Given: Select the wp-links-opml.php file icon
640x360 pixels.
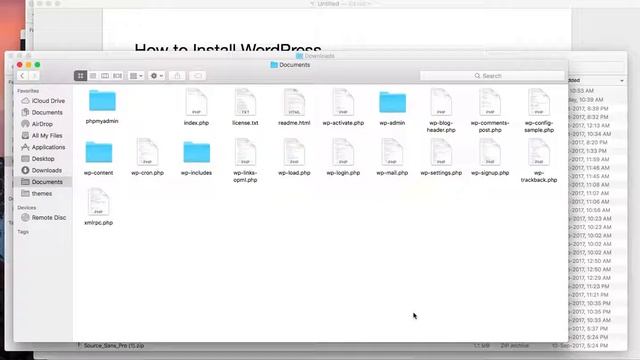Looking at the screenshot, I should tap(245, 152).
